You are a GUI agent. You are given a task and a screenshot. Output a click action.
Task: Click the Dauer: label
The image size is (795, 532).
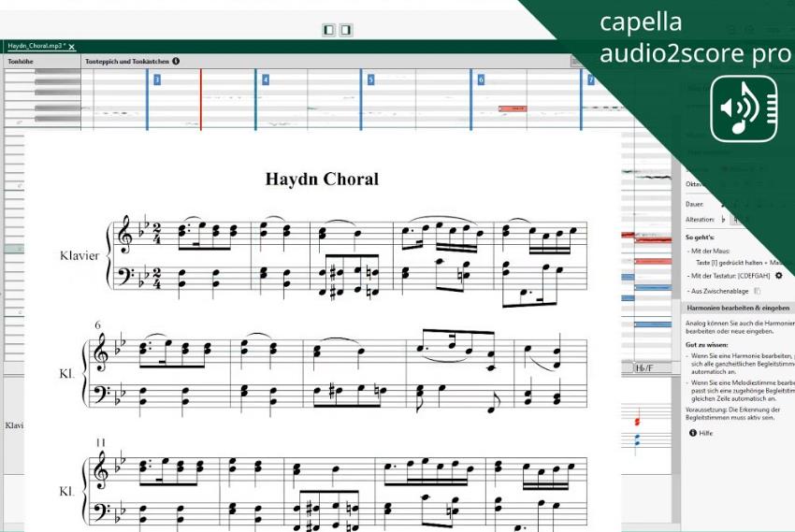click(x=694, y=204)
